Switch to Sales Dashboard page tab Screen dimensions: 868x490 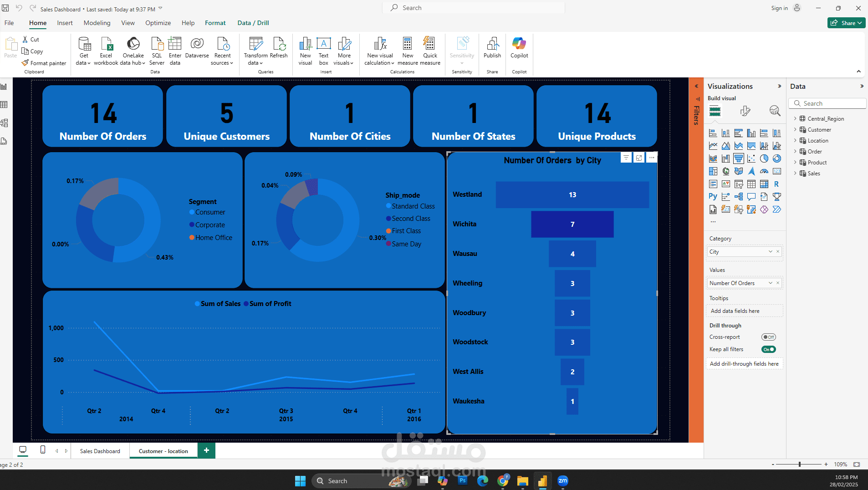pos(100,451)
